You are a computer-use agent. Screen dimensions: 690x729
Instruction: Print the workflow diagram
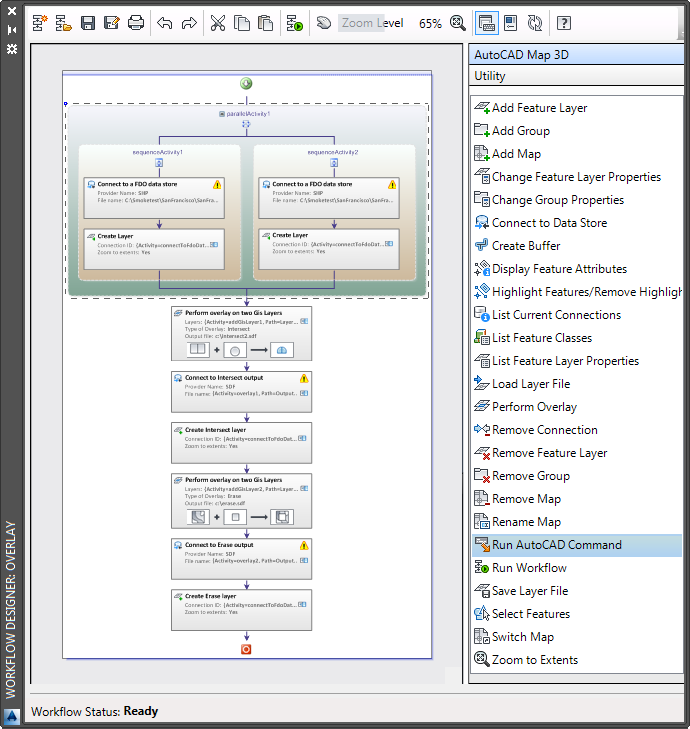136,23
